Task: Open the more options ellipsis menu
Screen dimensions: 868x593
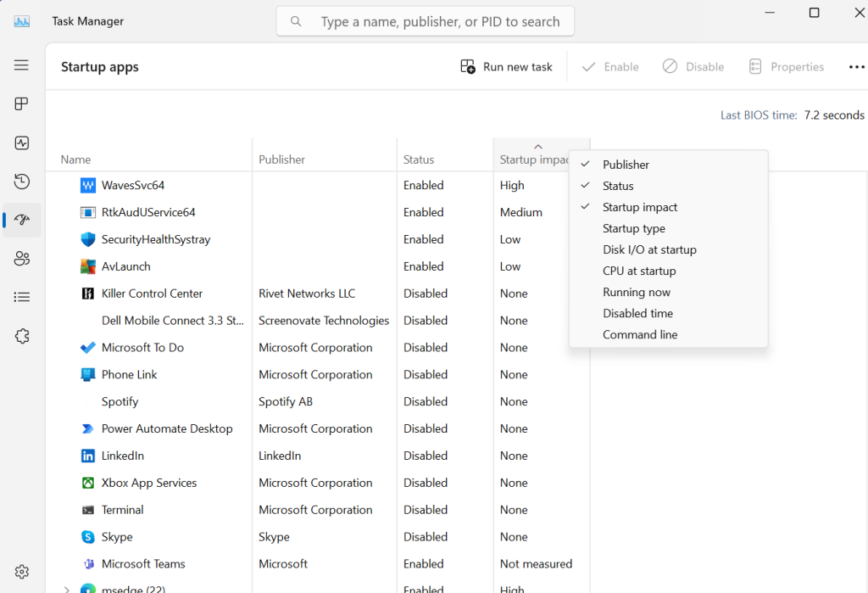Action: click(x=856, y=67)
